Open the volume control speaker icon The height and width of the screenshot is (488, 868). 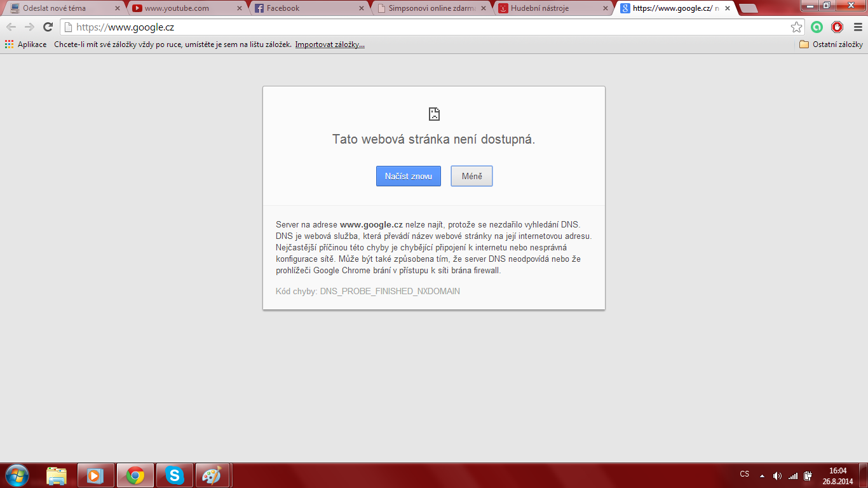point(777,475)
